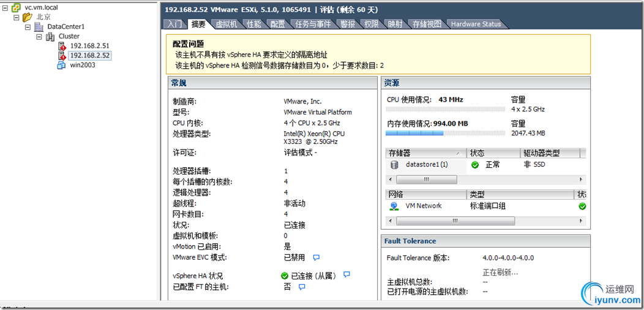Image resolution: width=644 pixels, height=310 pixels.
Task: Click the 类型 column header
Action: click(x=520, y=194)
